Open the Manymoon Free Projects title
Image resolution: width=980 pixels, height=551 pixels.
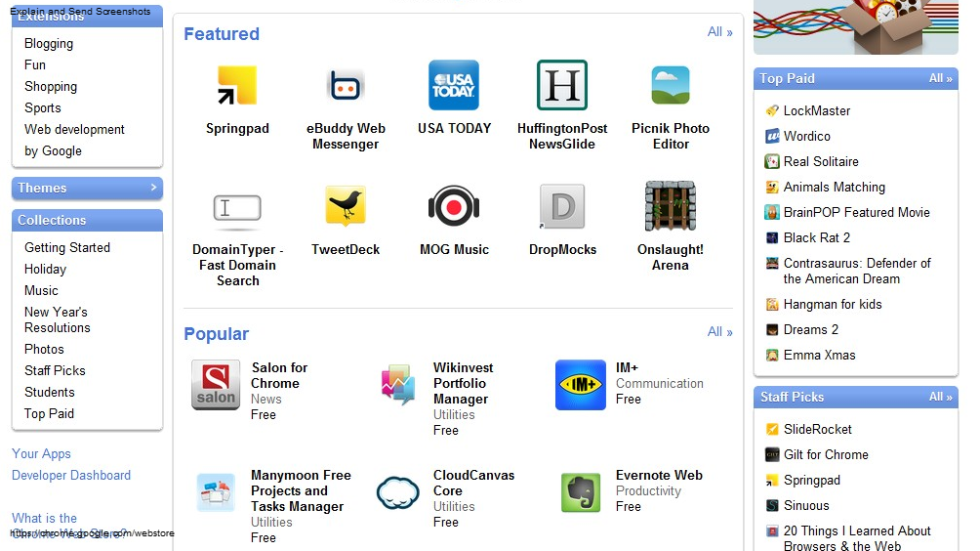[301, 491]
